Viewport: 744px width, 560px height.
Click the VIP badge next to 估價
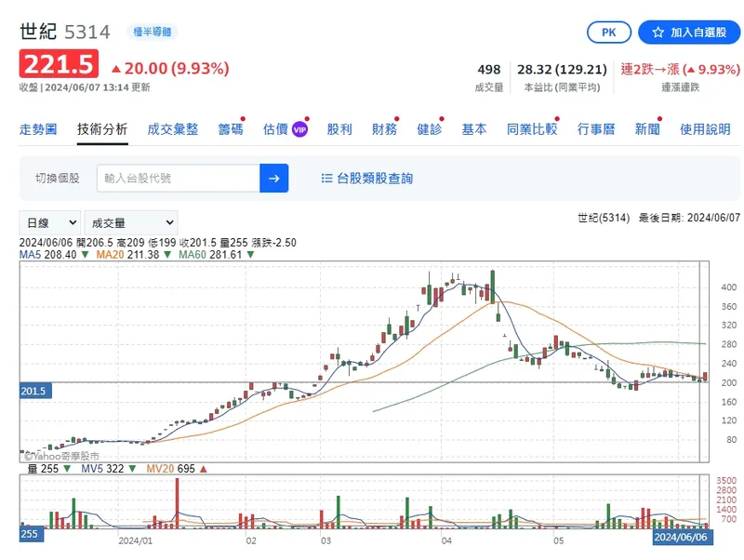(299, 129)
